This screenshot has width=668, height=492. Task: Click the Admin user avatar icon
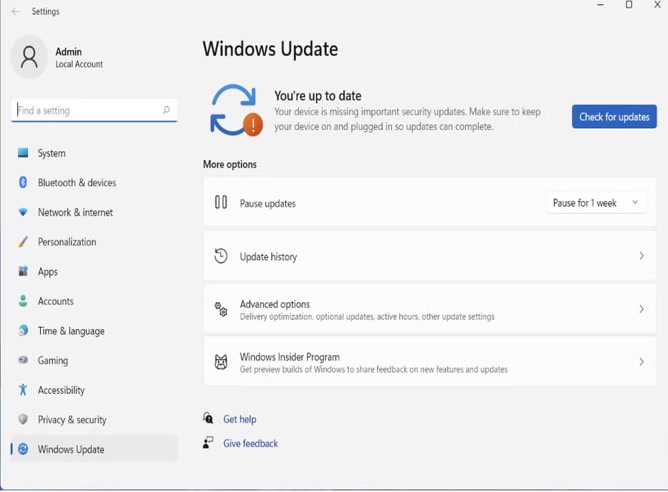(29, 58)
